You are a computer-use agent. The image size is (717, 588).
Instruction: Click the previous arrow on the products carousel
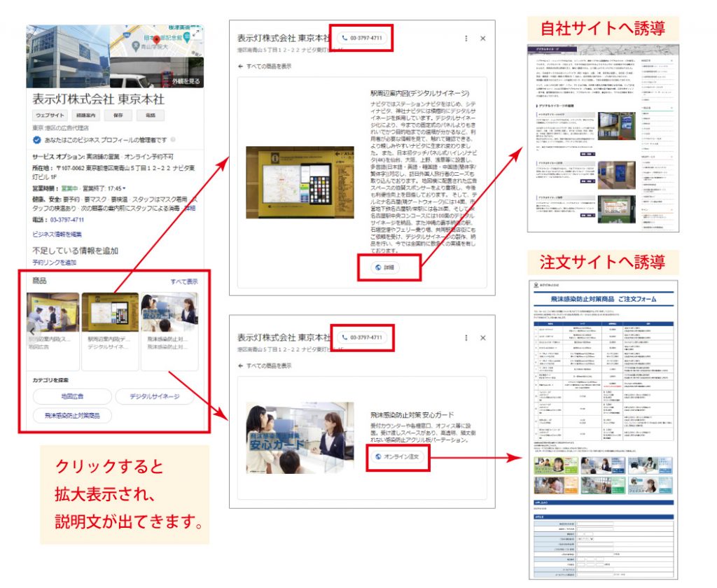32,330
